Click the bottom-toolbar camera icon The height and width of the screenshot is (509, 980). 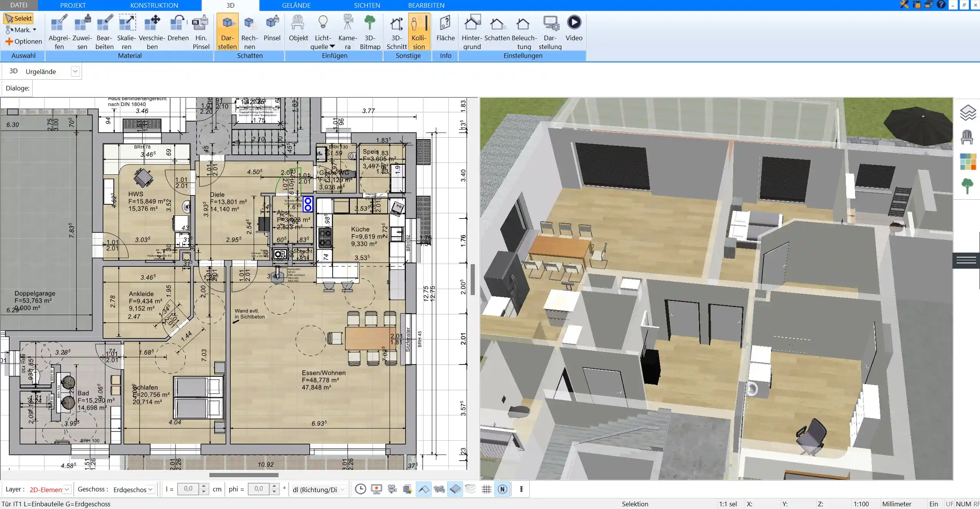pos(392,489)
